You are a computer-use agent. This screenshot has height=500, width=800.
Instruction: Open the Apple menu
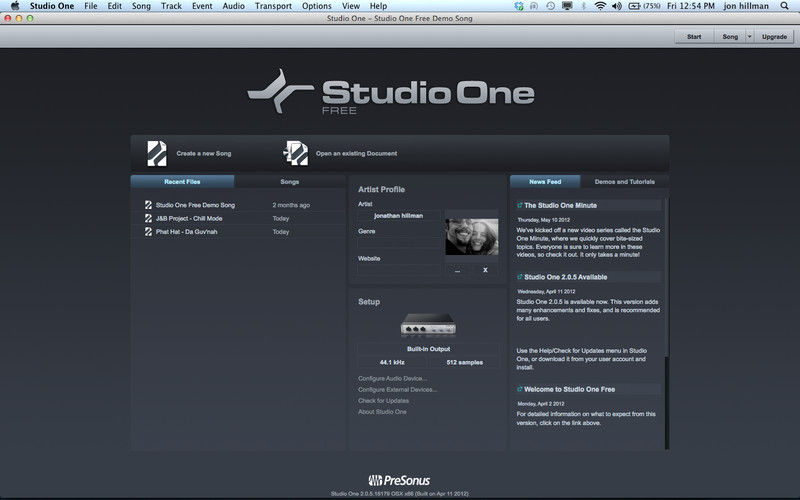point(15,6)
